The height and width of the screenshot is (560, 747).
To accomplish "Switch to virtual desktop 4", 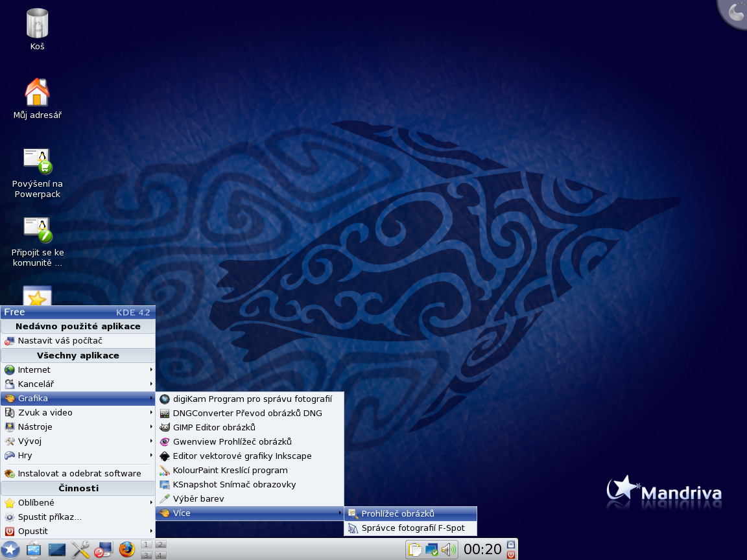I will point(161,555).
